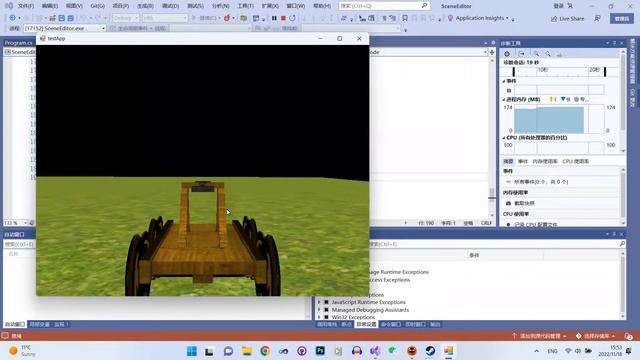Toggle the Win32 Exceptions checkbox

point(327,317)
